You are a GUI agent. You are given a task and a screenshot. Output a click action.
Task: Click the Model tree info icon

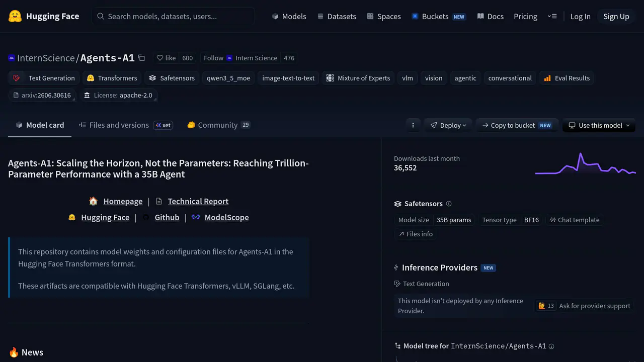[x=551, y=346]
